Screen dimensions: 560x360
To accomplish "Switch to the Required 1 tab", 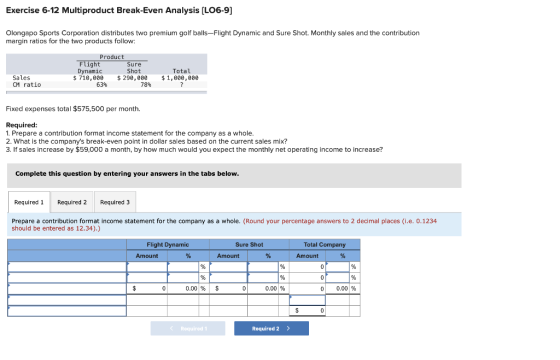I will tap(29, 202).
